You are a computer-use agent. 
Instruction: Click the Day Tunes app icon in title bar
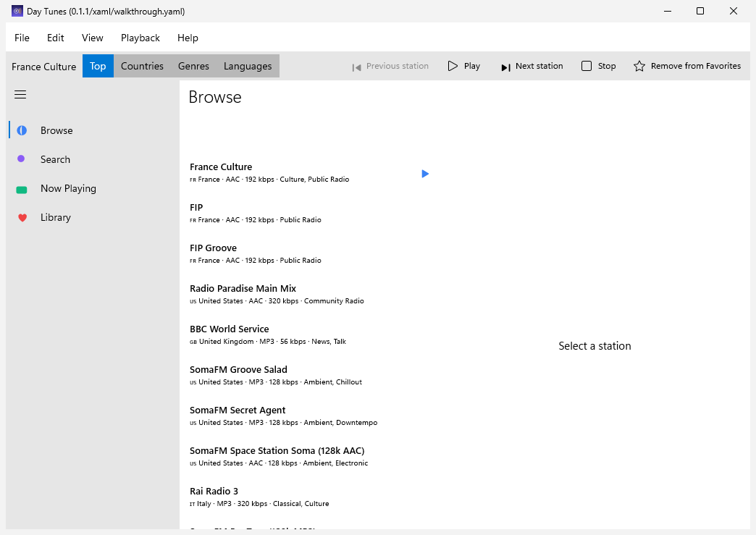17,11
